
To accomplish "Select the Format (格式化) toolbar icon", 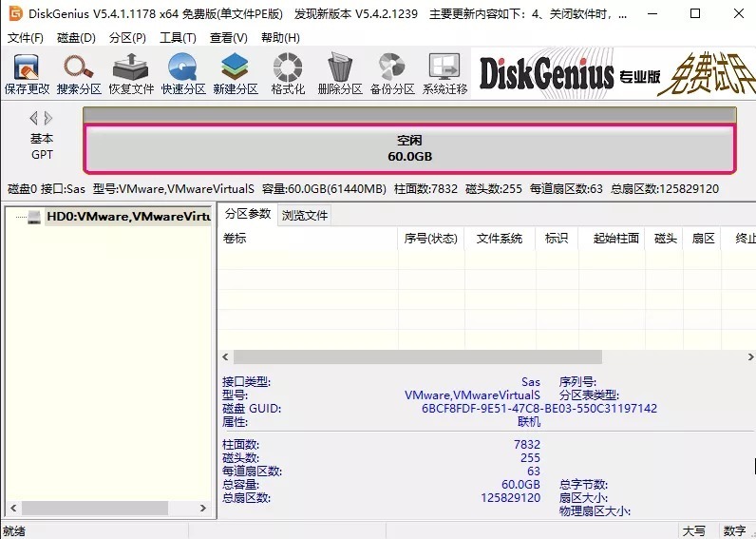I will (288, 73).
